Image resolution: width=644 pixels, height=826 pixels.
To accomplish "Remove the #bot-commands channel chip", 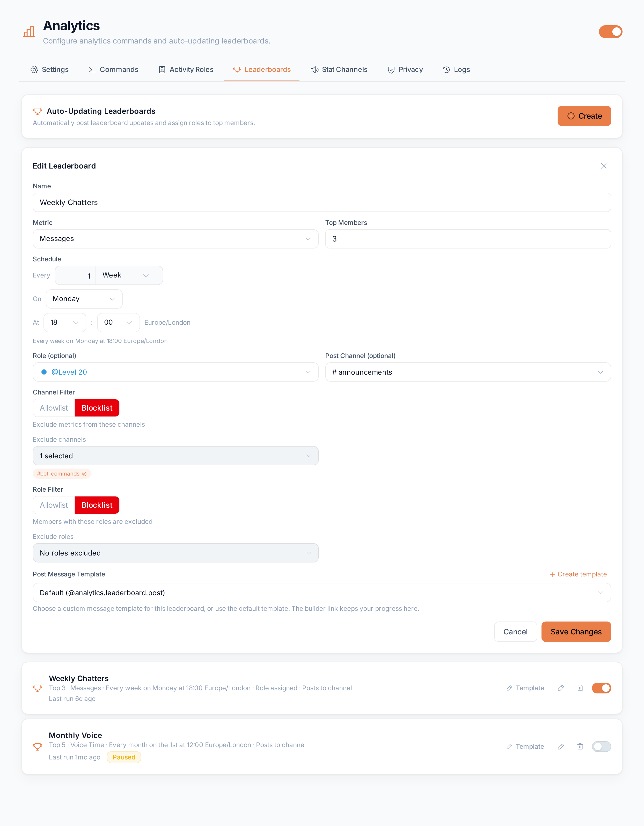I will (84, 474).
